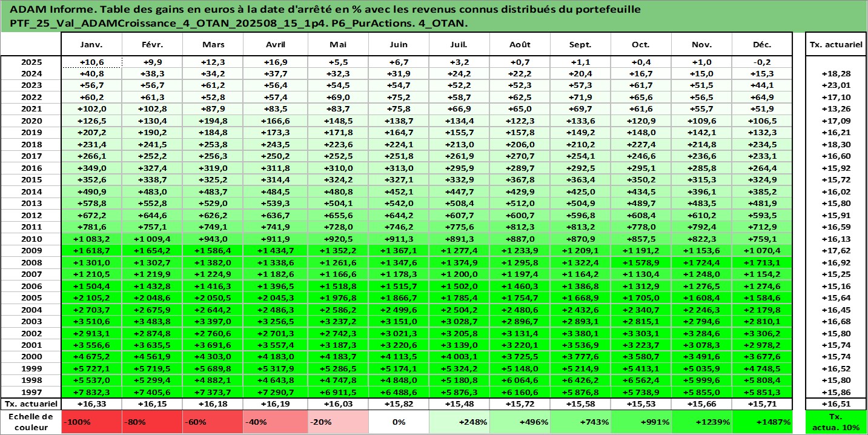
Task: Click the top 'Tx. actuariel' column header
Action: [x=837, y=45]
